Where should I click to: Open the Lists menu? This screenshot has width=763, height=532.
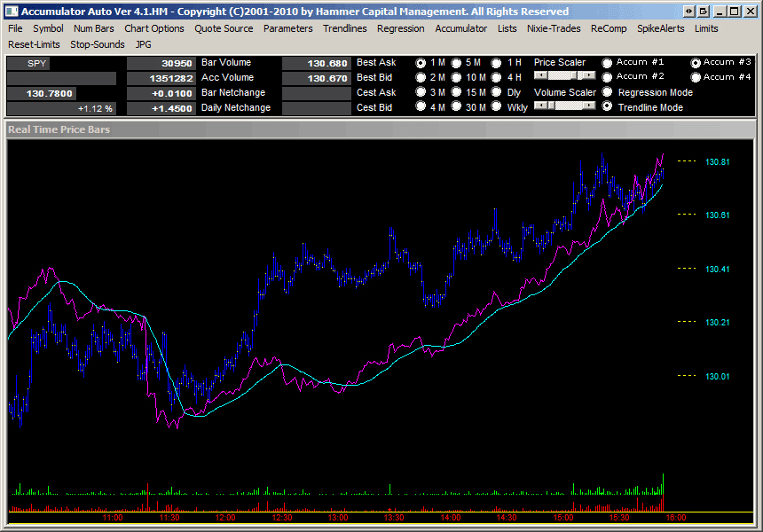[507, 28]
